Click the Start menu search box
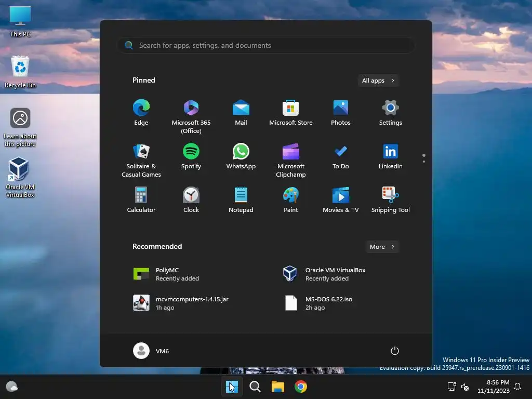 coord(265,45)
